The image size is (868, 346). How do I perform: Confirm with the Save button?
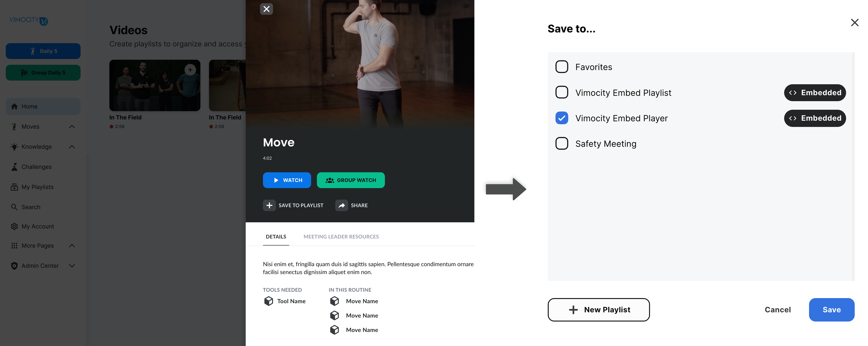pos(831,310)
